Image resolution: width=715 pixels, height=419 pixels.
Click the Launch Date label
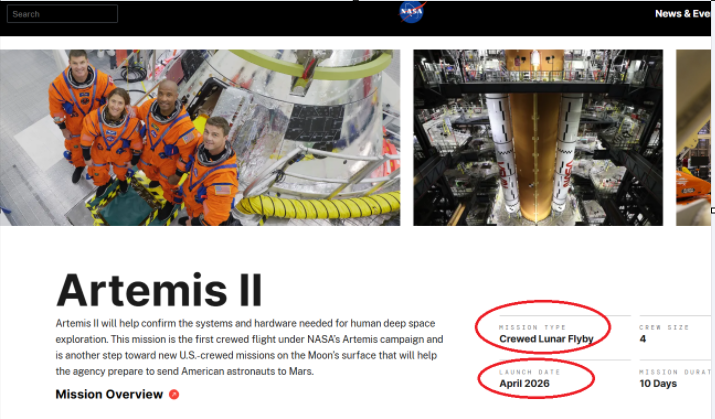tap(529, 372)
